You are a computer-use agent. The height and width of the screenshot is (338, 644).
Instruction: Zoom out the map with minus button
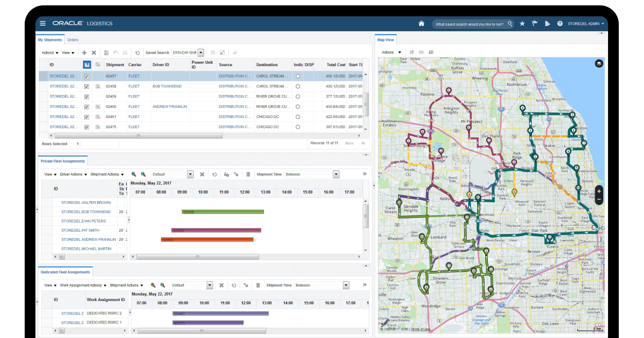coord(599,200)
